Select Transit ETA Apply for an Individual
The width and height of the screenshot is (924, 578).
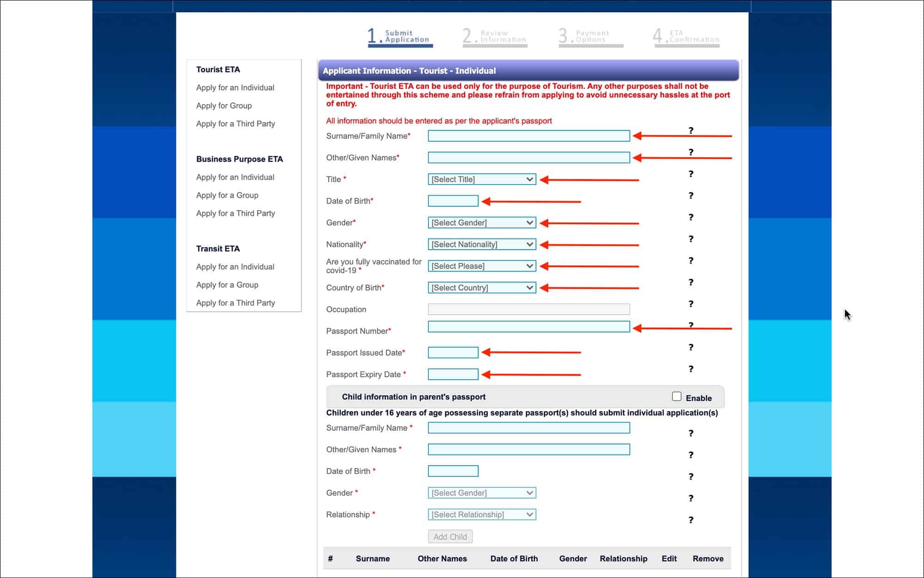[235, 267]
